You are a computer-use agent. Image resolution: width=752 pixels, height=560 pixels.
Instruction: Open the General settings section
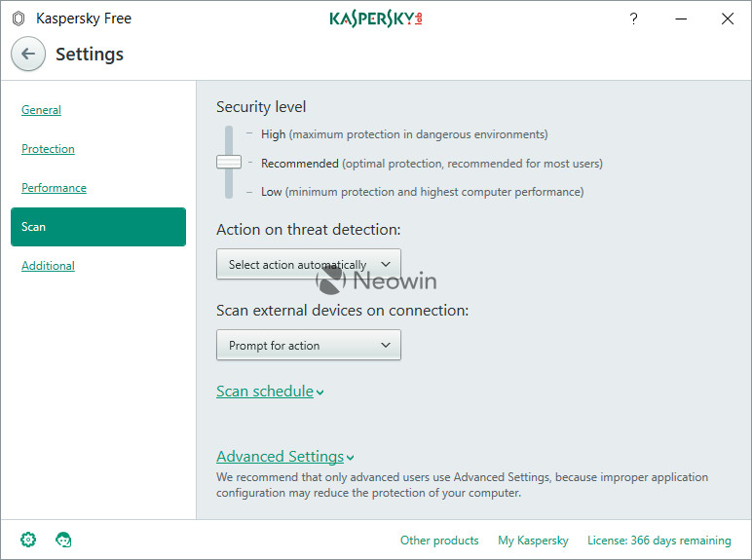coord(41,110)
